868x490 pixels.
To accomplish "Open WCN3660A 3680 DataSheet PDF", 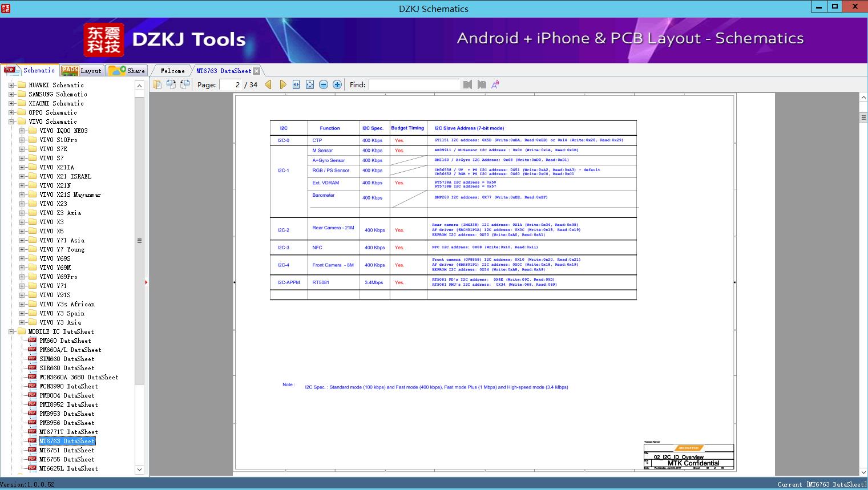I will (x=79, y=377).
